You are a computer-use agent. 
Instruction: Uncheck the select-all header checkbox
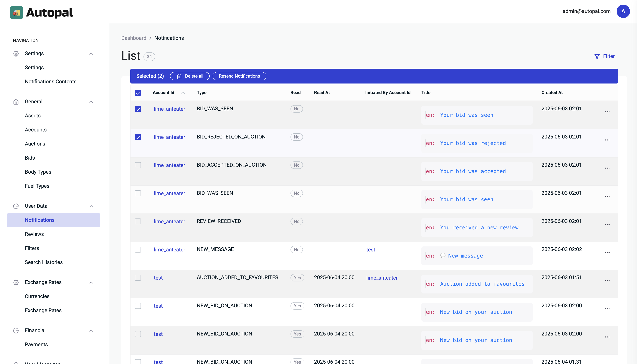[x=138, y=93]
